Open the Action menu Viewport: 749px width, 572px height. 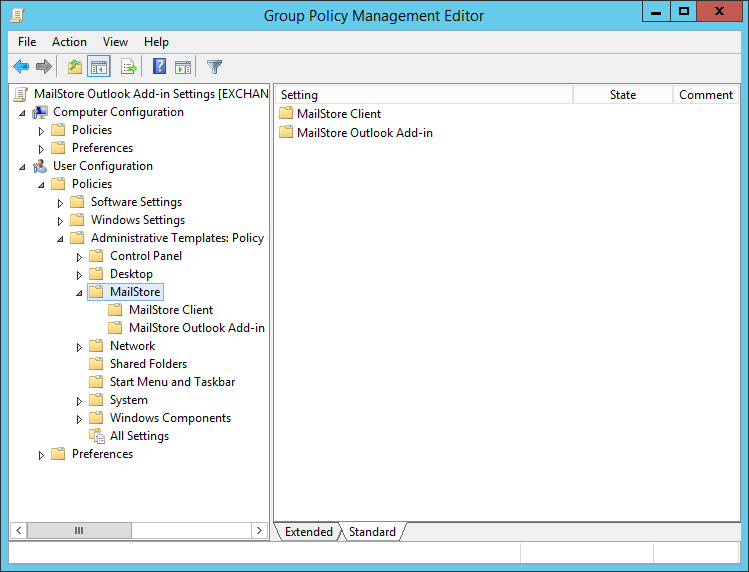point(69,42)
